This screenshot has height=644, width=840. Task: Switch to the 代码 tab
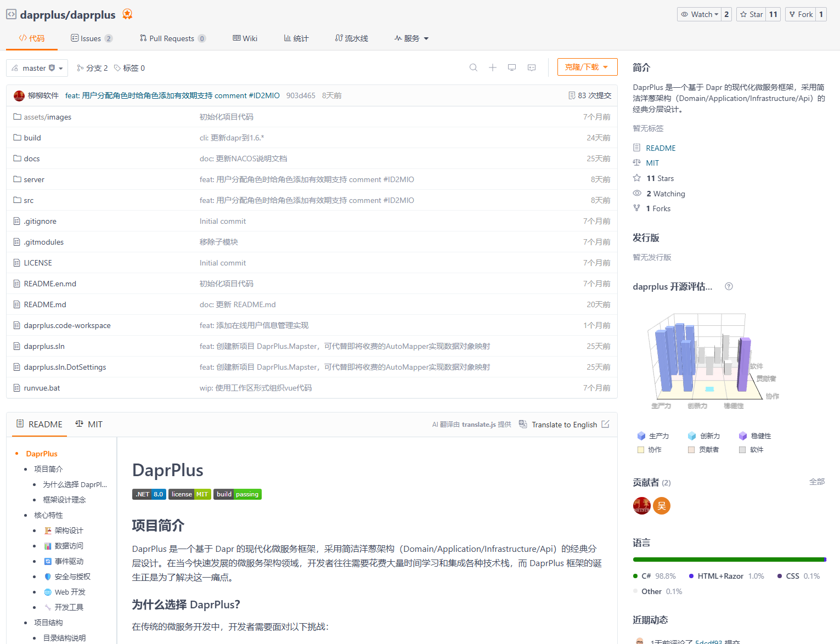coord(32,38)
